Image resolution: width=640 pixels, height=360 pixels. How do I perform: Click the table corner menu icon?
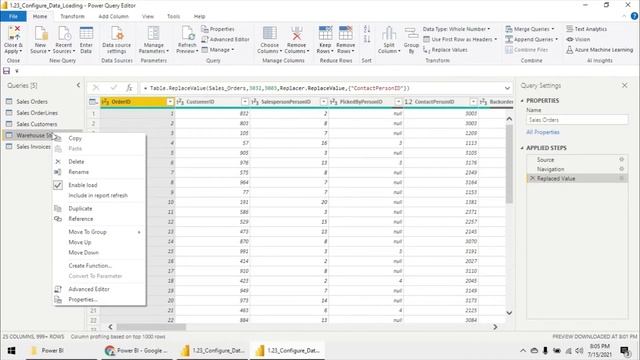[93, 102]
